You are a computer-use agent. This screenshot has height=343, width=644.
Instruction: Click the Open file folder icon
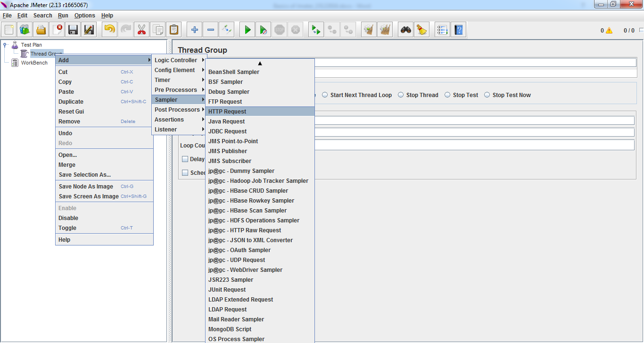point(41,30)
